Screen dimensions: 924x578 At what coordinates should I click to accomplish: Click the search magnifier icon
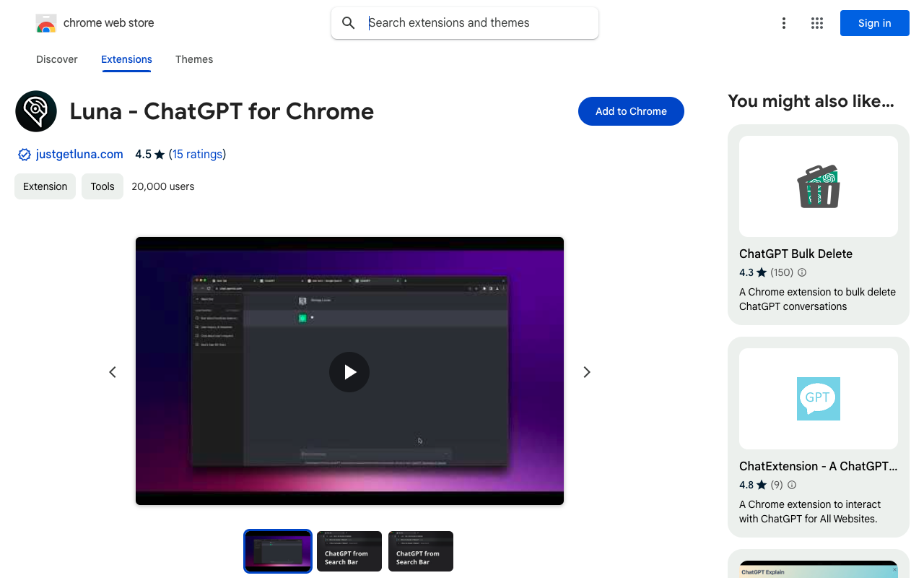(x=349, y=23)
